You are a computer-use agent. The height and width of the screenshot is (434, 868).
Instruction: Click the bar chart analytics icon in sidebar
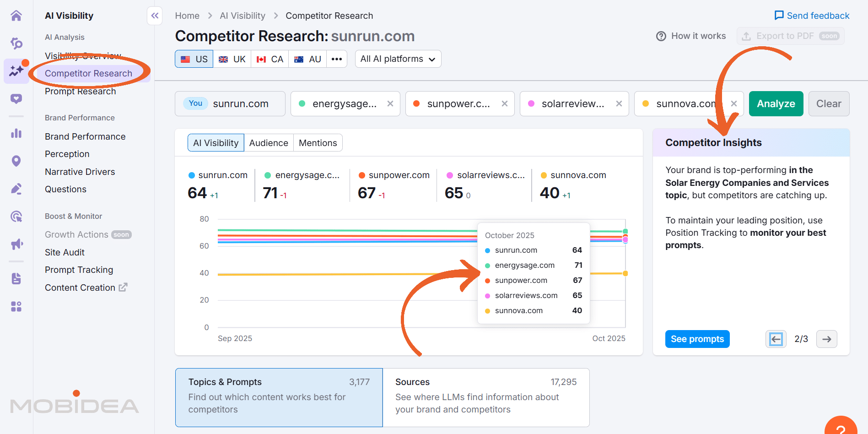tap(16, 133)
